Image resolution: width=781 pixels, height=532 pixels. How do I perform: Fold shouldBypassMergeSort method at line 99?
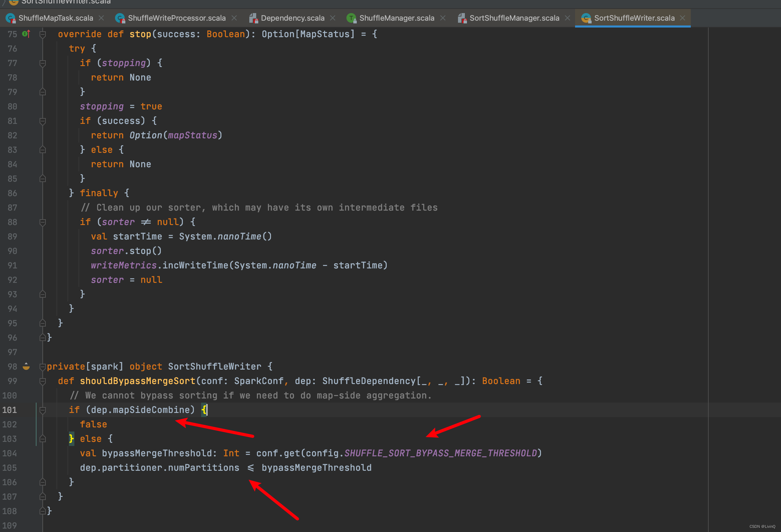(x=43, y=381)
